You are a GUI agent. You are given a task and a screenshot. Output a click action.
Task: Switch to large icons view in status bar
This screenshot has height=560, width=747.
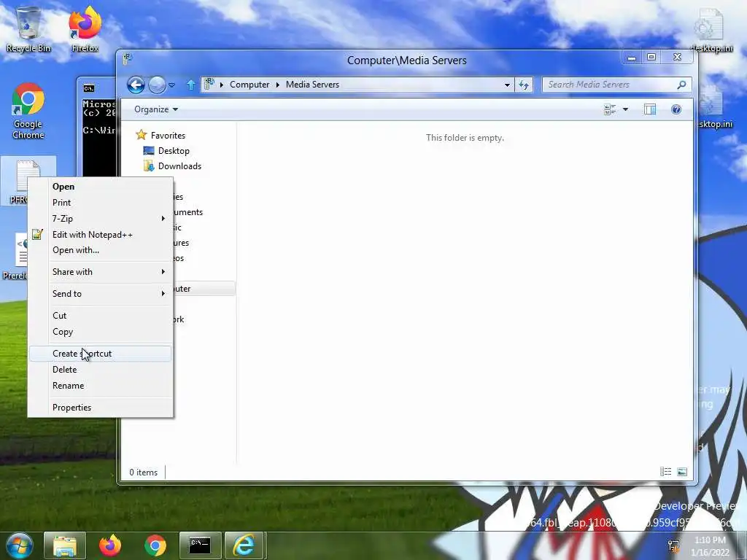(682, 472)
